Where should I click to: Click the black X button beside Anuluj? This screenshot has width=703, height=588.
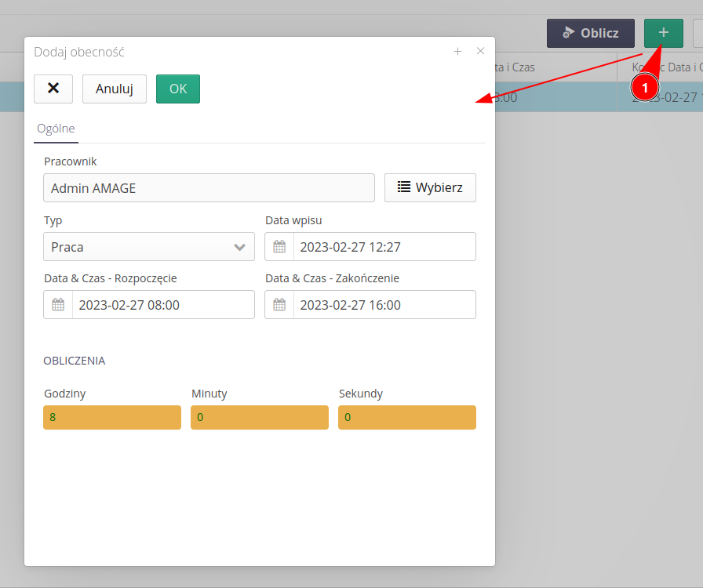coord(53,89)
